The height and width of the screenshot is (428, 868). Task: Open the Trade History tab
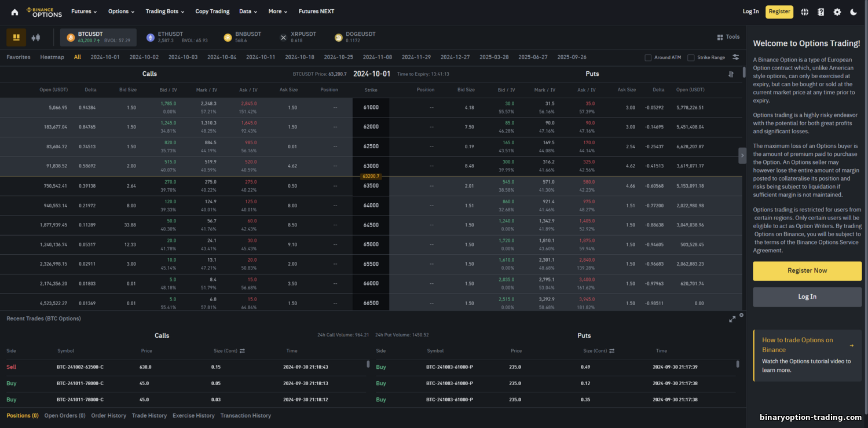click(x=149, y=416)
